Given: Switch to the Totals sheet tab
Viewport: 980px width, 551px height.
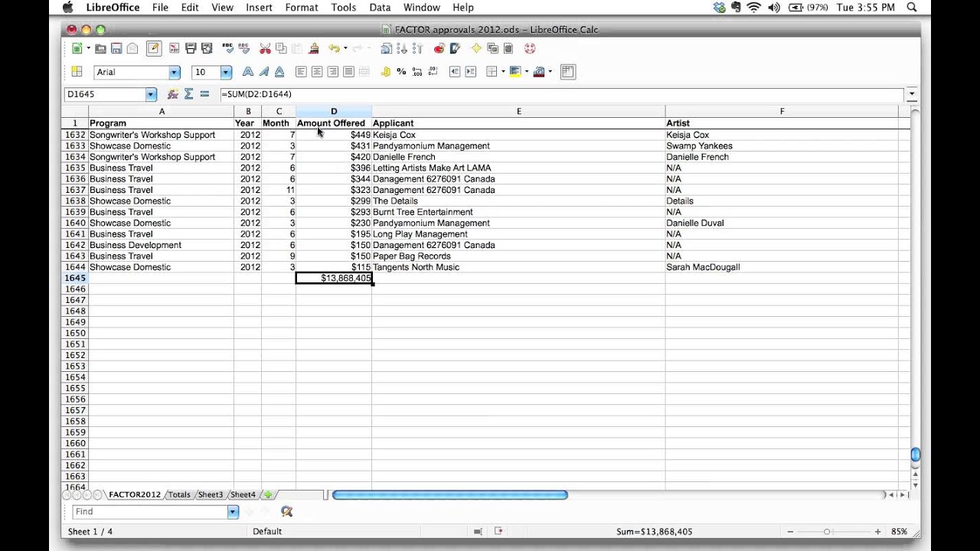Looking at the screenshot, I should (x=179, y=494).
